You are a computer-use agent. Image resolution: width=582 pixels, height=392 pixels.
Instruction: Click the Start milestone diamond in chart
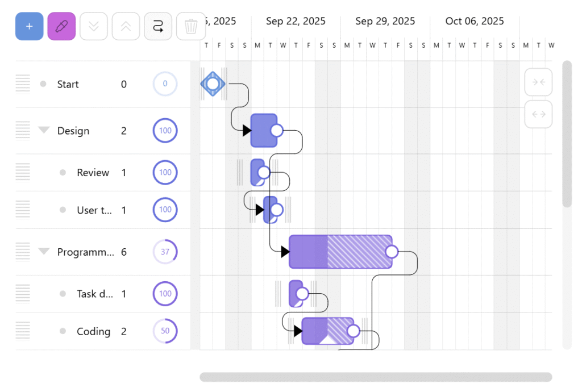point(213,84)
